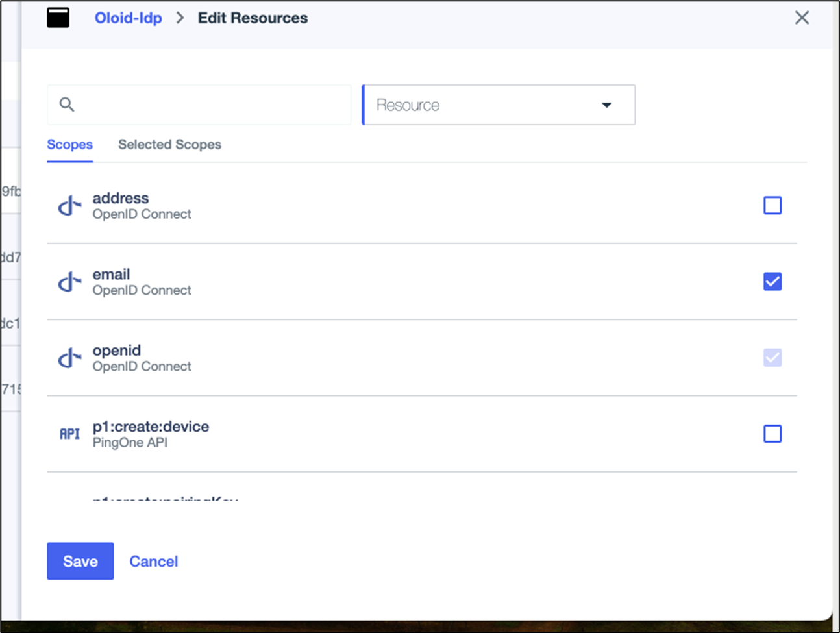Click the disabled openid scope checkbox
Image resolution: width=840 pixels, height=633 pixels.
pos(772,357)
